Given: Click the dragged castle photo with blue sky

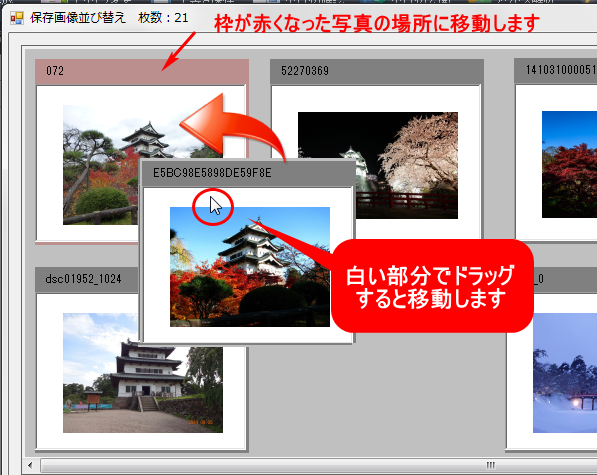Looking at the screenshot, I should point(250,267).
